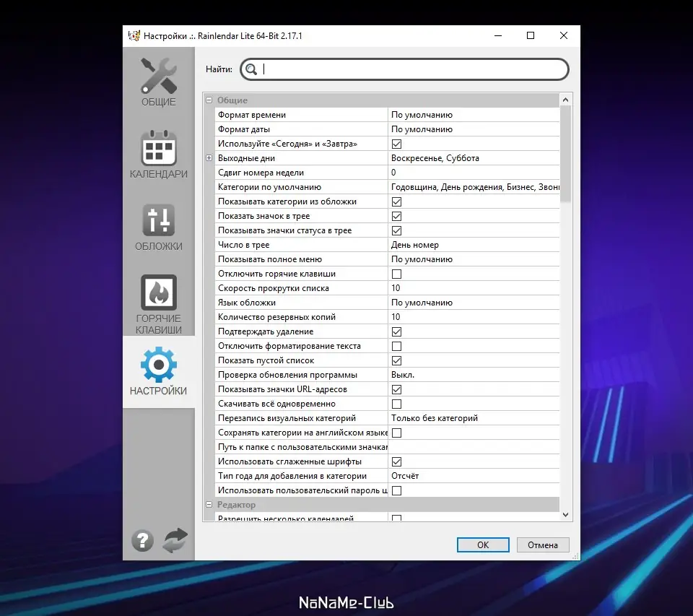693x616 pixels.
Task: Open Тип года value Отсчёт
Action: pyautogui.click(x=474, y=476)
